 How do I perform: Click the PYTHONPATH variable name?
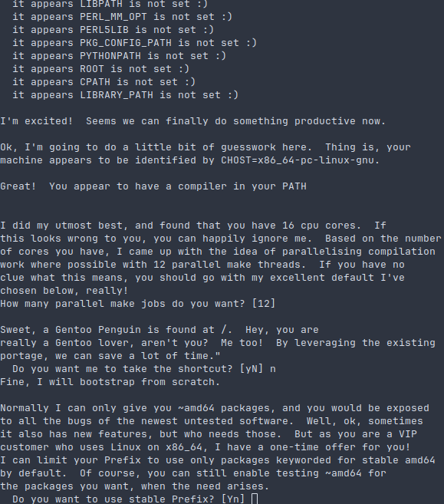[x=110, y=56]
